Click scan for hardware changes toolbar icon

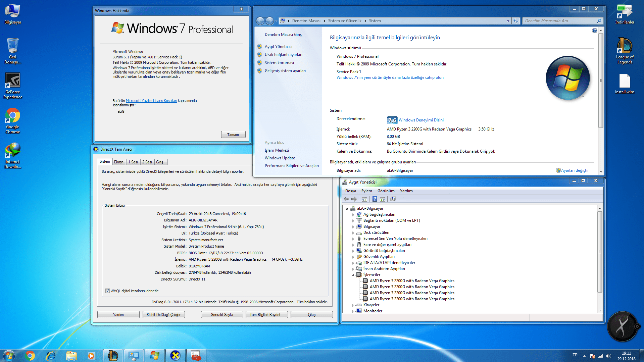(x=393, y=199)
